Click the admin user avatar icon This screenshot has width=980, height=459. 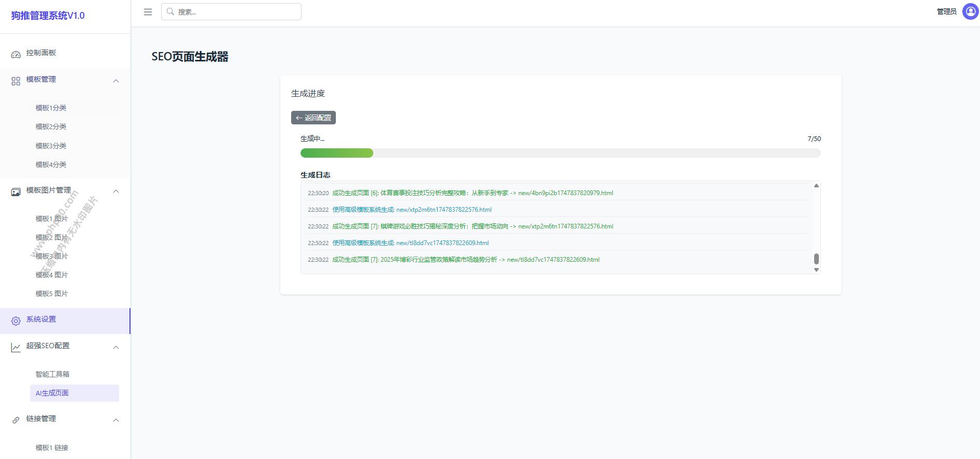click(x=970, y=11)
